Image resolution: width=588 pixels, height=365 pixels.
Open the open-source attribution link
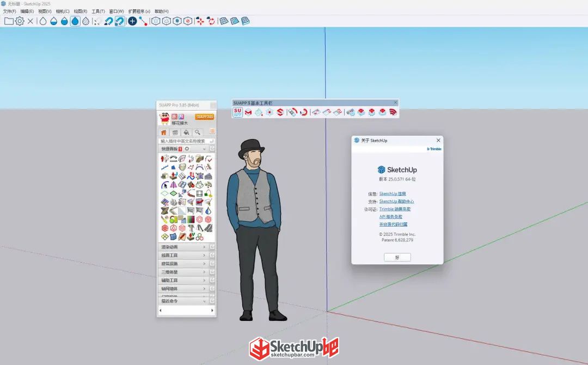pyautogui.click(x=394, y=224)
